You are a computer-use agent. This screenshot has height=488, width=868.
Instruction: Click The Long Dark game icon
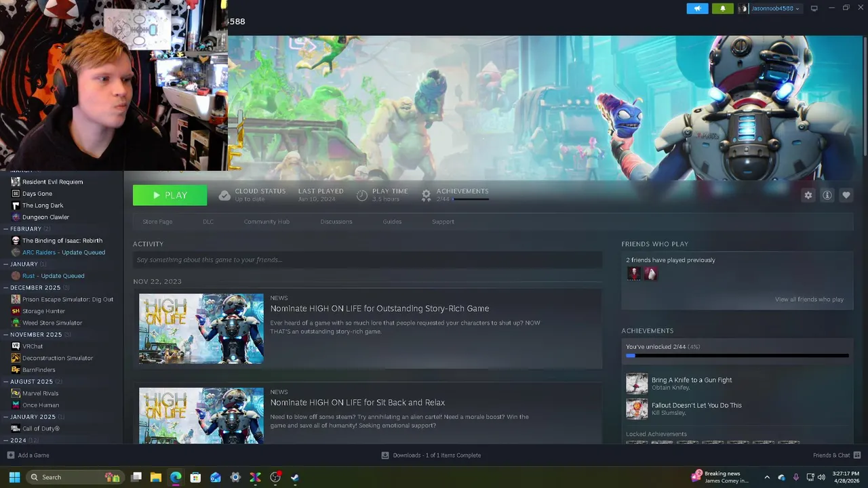coord(16,205)
